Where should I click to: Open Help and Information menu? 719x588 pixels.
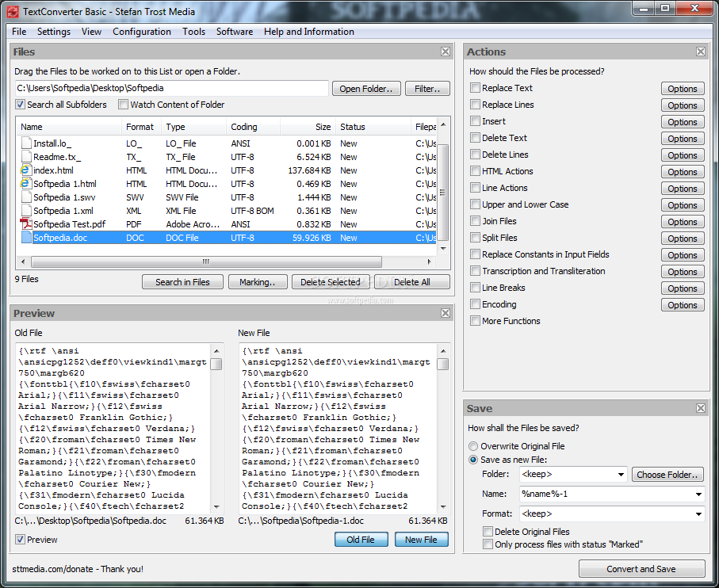coord(308,32)
